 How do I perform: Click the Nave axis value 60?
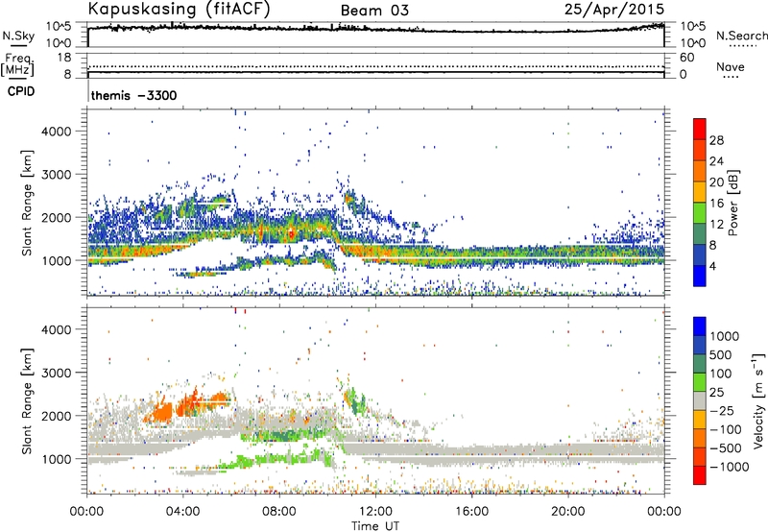tap(687, 58)
